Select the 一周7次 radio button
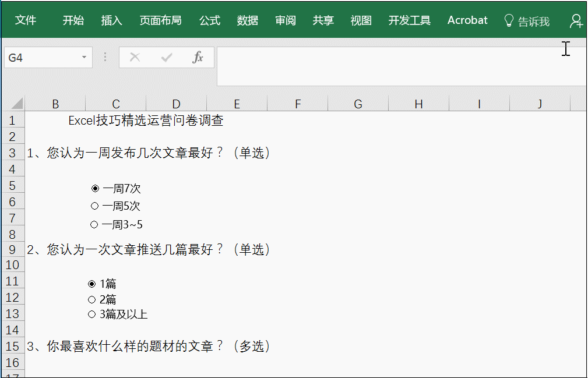Image resolution: width=588 pixels, height=378 pixels. (x=95, y=189)
